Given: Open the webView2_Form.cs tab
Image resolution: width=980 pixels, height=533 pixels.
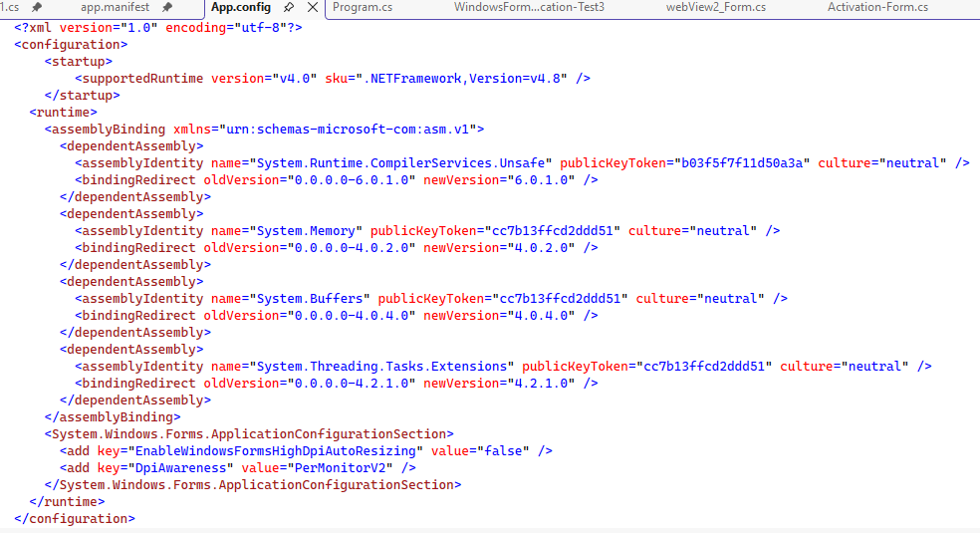Looking at the screenshot, I should point(716,8).
